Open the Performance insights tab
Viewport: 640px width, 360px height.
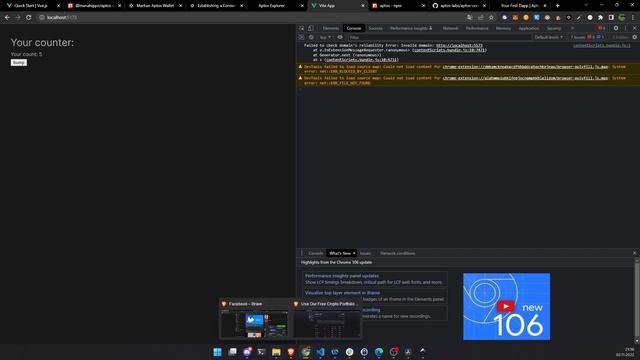point(411,28)
